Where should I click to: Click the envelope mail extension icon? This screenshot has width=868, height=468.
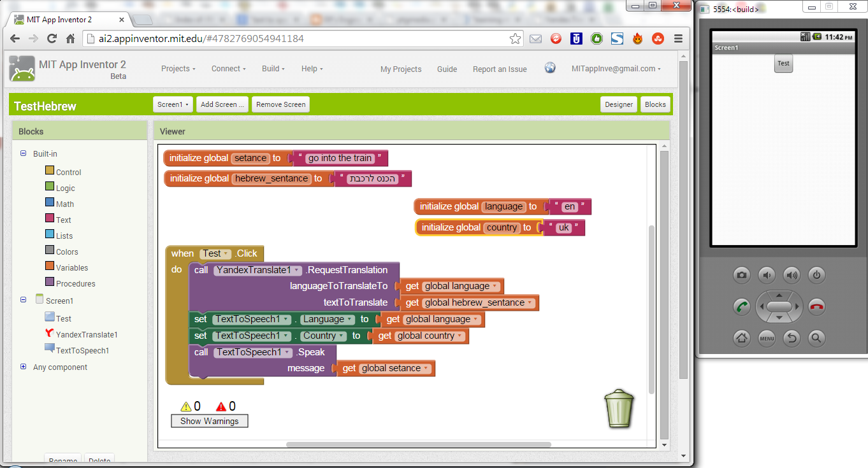tap(535, 39)
